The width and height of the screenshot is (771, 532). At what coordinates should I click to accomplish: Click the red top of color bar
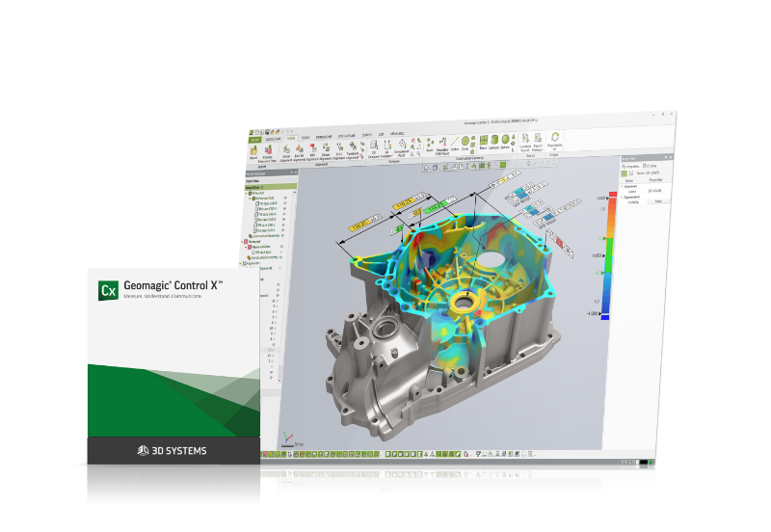point(613,195)
